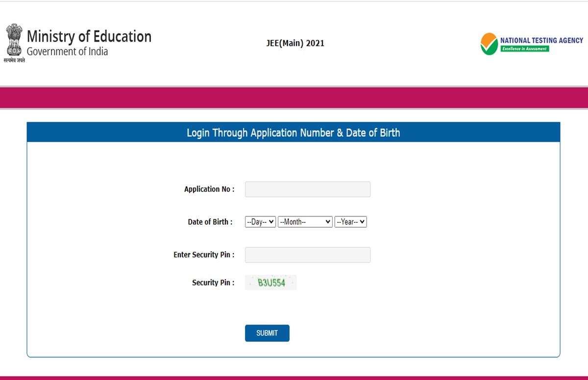Click the Application No label
Viewport: 588px width, 380px height.
click(209, 190)
